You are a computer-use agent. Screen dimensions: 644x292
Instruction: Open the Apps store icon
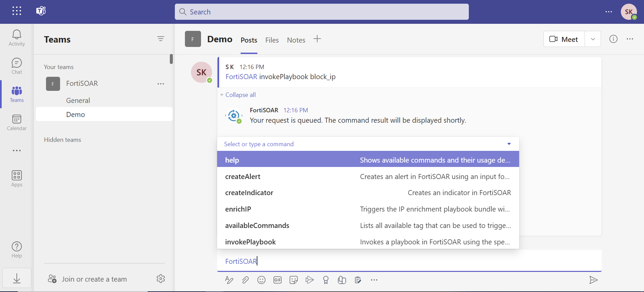coord(16,178)
